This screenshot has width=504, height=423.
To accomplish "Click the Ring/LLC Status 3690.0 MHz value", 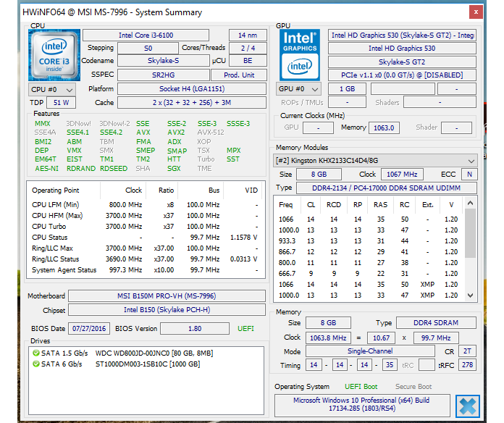I will [124, 259].
